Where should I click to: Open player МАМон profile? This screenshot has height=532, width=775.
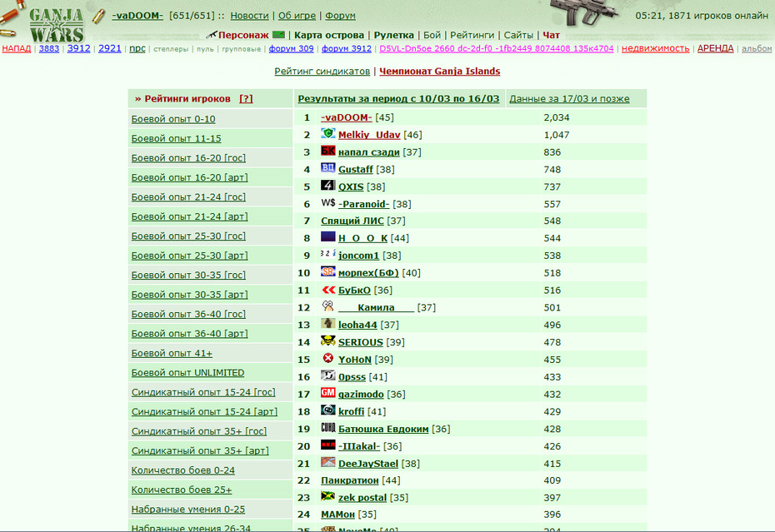click(337, 515)
